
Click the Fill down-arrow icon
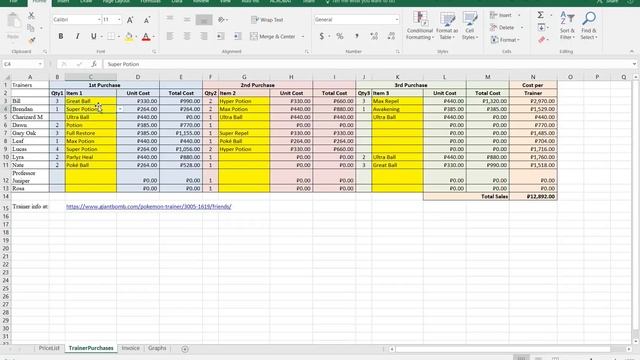pyautogui.click(x=541, y=27)
